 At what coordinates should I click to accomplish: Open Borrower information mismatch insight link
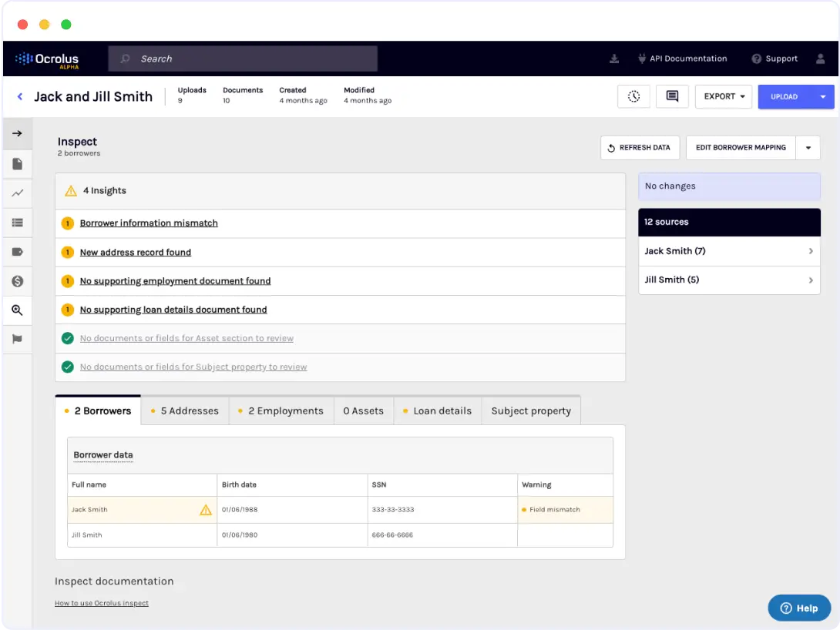(149, 223)
